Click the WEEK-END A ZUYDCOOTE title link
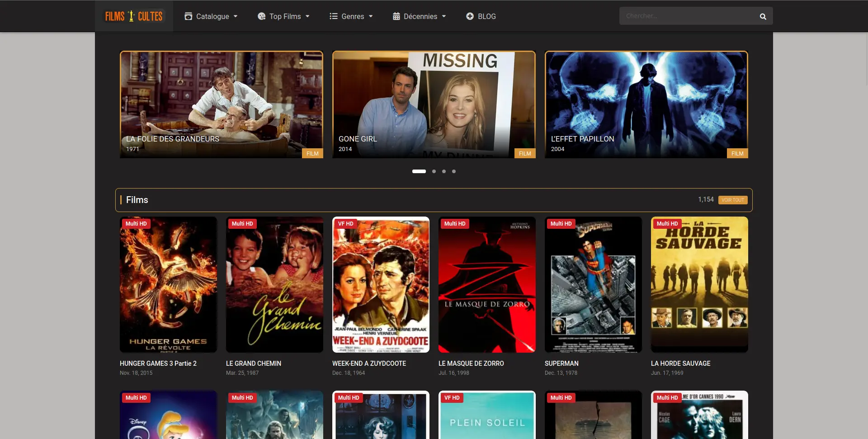 (369, 363)
